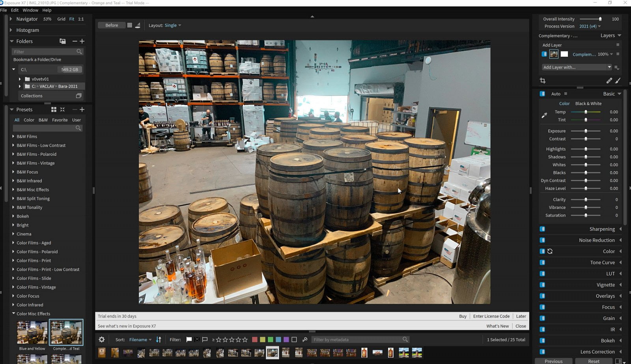Viewport: 631px width, 364px height.
Task: Filter by picked white flag
Action: click(x=189, y=340)
